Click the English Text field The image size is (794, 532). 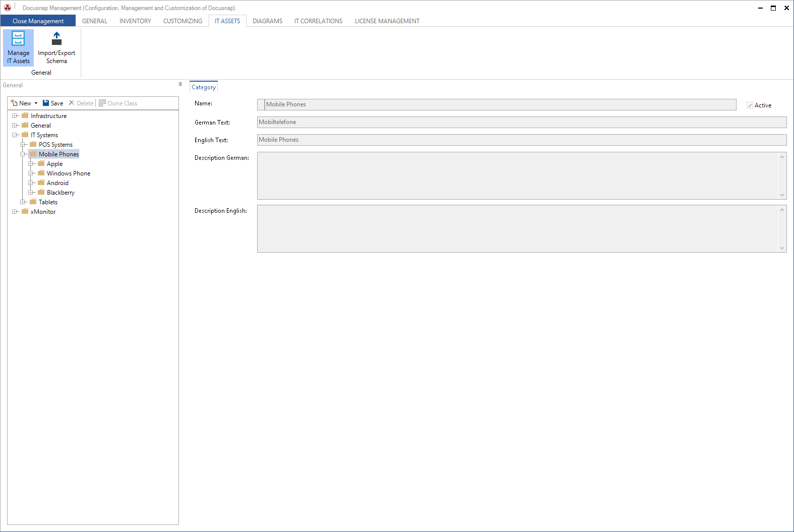[x=522, y=140]
